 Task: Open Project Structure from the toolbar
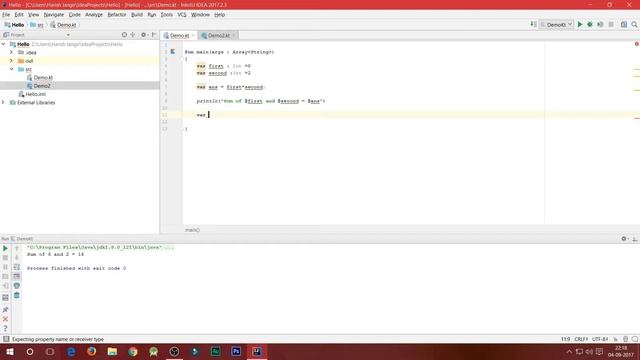coord(624,24)
